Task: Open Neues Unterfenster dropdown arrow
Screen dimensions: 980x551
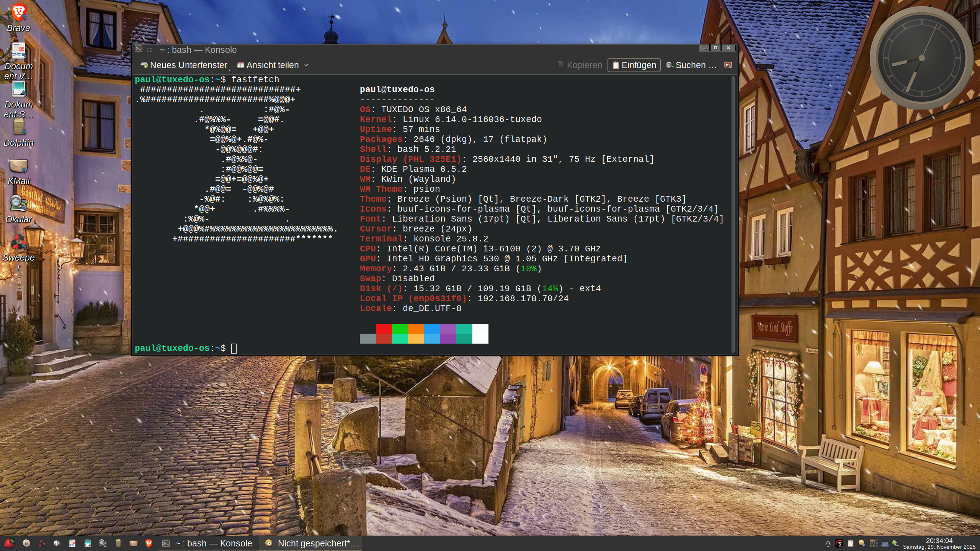Action: pos(230,69)
